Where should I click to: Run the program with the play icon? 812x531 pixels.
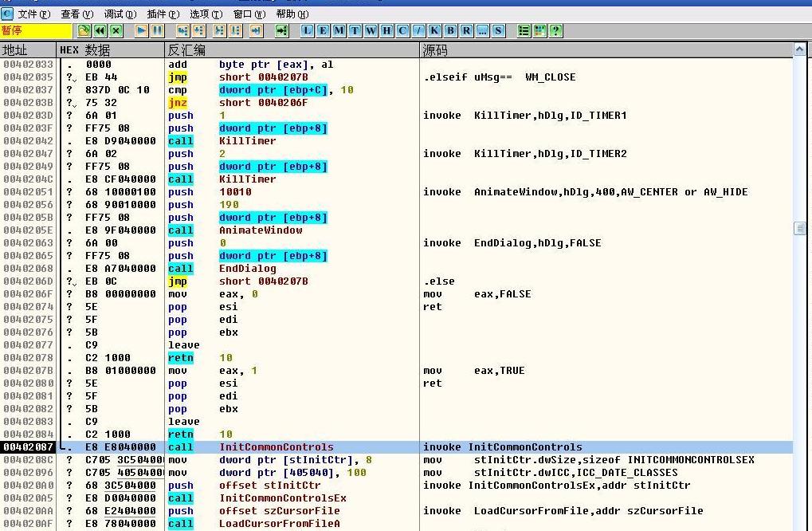(141, 30)
